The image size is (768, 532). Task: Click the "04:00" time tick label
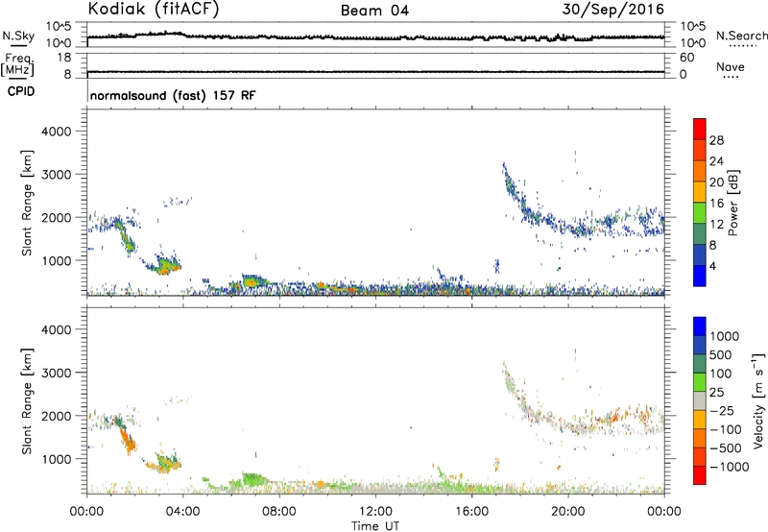[x=182, y=512]
